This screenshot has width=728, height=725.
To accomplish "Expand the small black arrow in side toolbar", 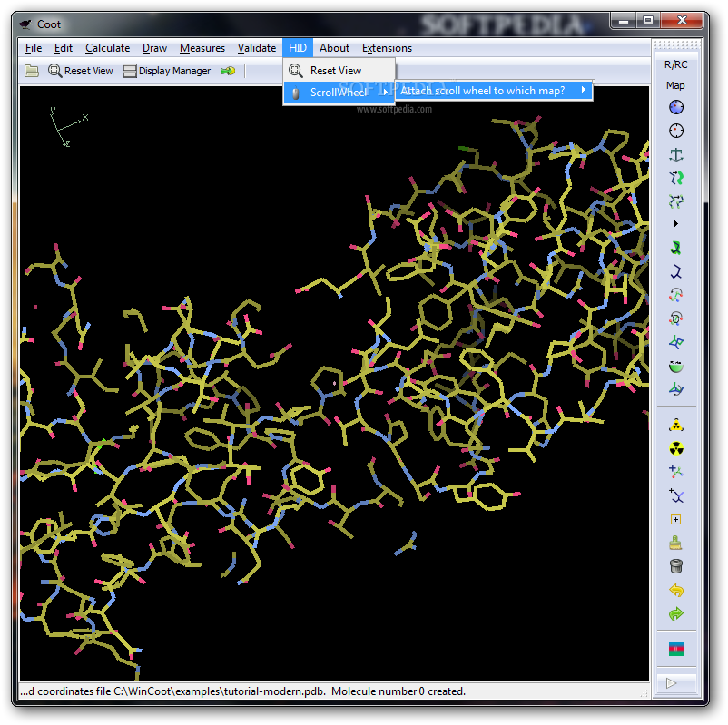I will coord(676,224).
